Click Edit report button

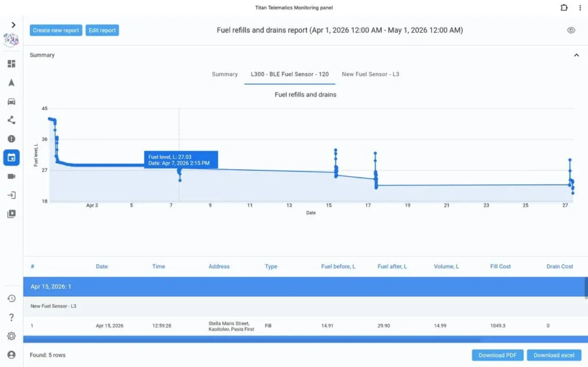pyautogui.click(x=102, y=30)
